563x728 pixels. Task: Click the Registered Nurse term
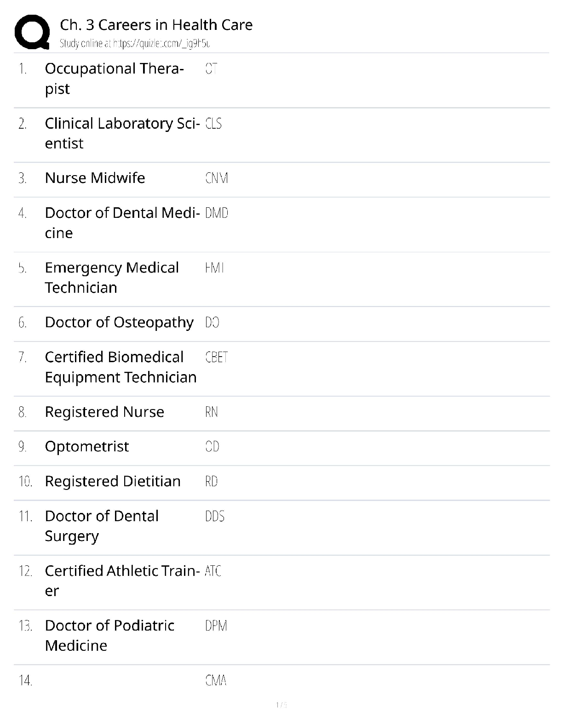104,412
